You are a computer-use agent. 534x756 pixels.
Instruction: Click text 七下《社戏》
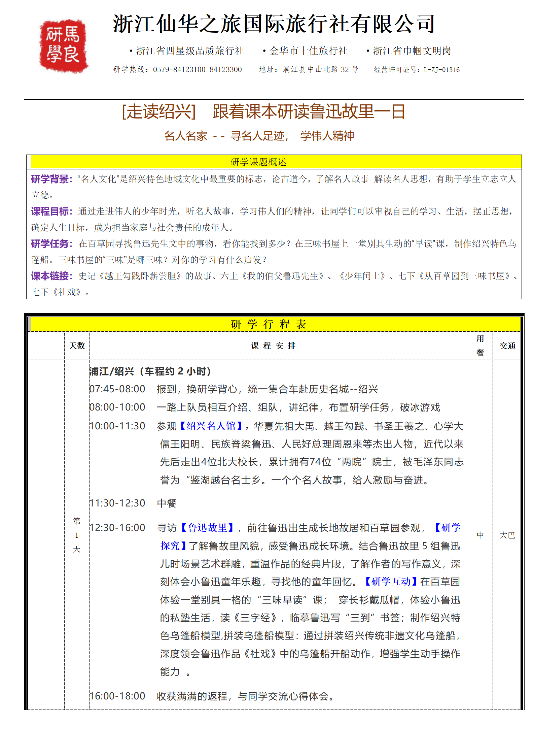(x=56, y=292)
